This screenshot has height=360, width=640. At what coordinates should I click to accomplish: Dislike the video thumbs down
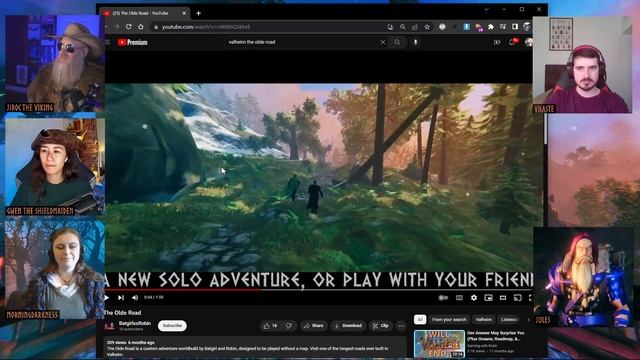pyautogui.click(x=289, y=326)
